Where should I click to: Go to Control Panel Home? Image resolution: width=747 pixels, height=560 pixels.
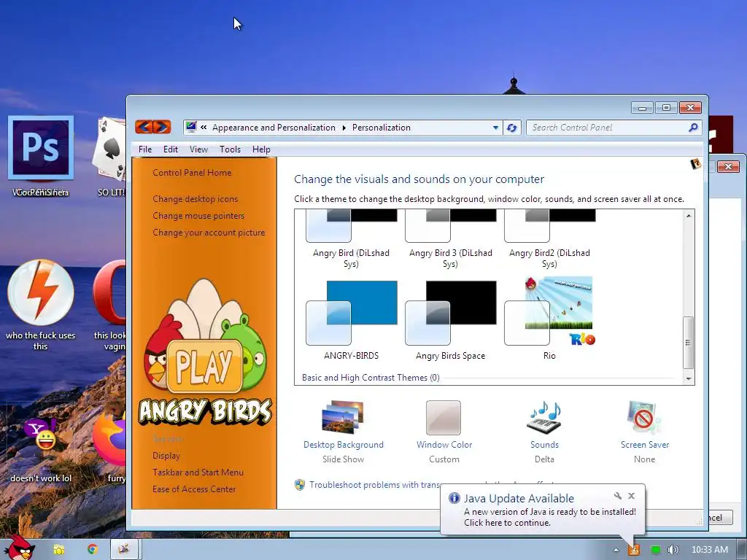192,172
